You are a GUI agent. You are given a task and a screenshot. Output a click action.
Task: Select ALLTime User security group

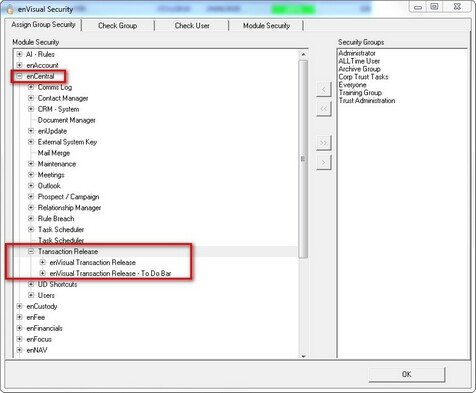point(359,61)
